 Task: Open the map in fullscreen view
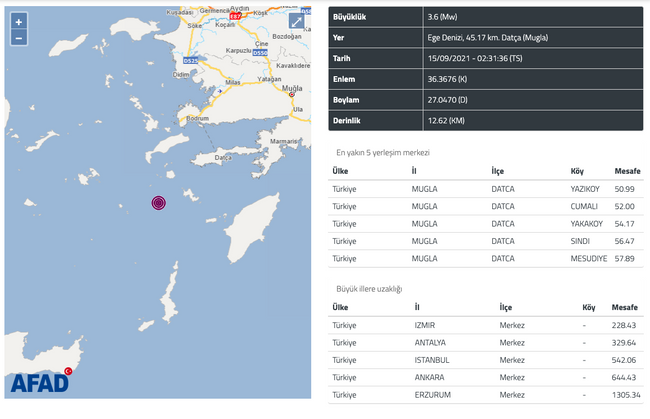297,21
